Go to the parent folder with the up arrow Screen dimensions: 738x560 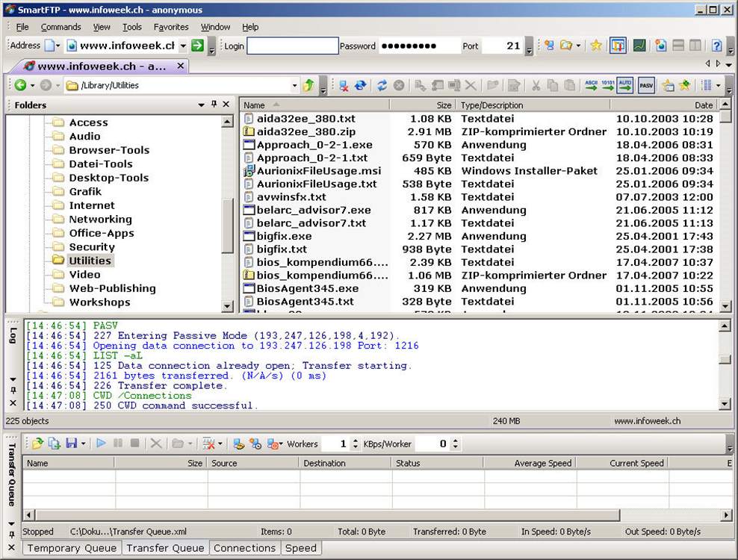(308, 85)
